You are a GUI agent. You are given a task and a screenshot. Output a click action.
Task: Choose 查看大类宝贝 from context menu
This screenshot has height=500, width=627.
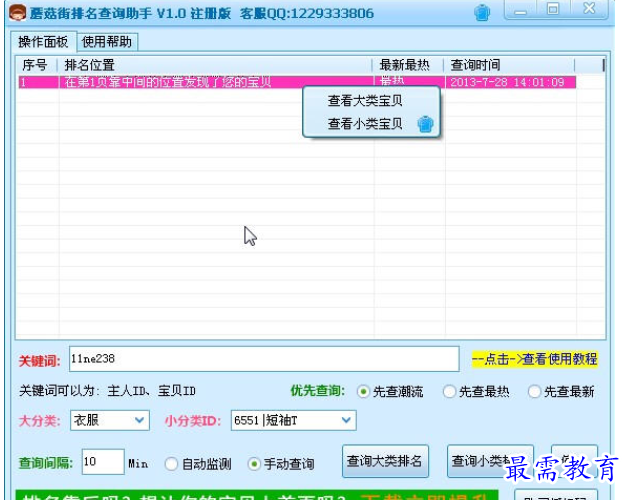[x=365, y=101]
